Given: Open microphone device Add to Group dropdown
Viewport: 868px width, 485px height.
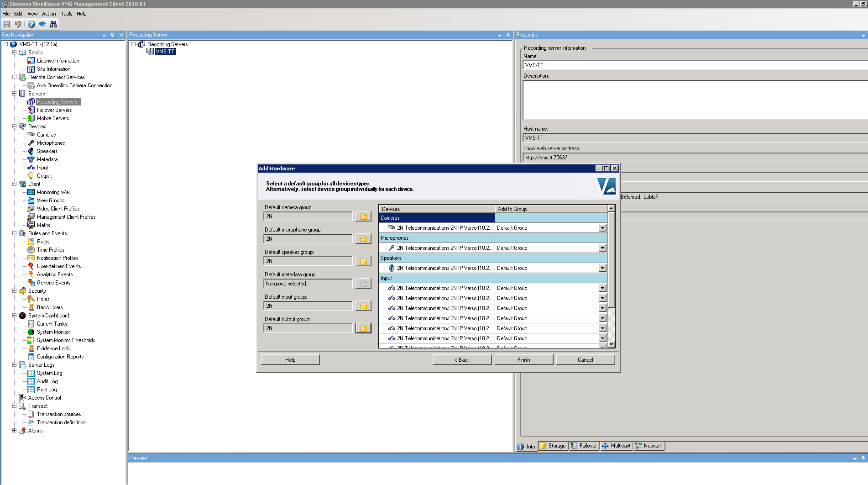Looking at the screenshot, I should click(x=602, y=248).
